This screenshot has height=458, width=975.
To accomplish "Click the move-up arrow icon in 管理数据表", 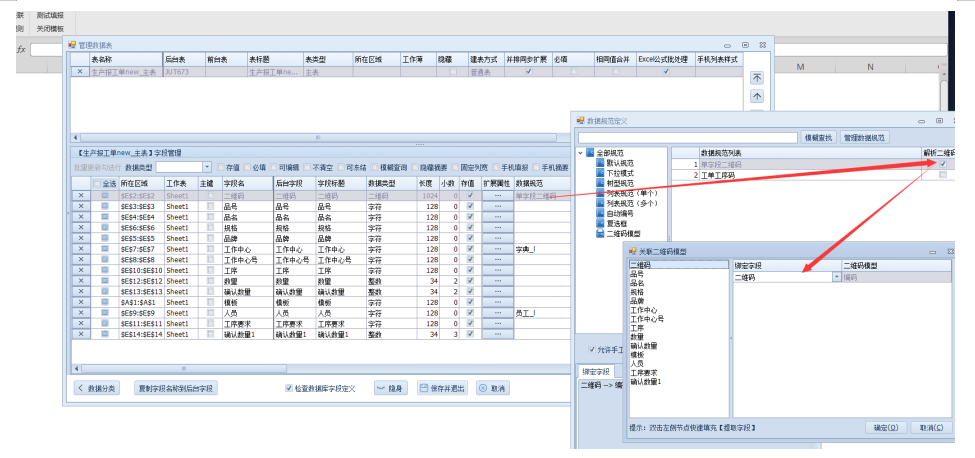I will tap(756, 97).
